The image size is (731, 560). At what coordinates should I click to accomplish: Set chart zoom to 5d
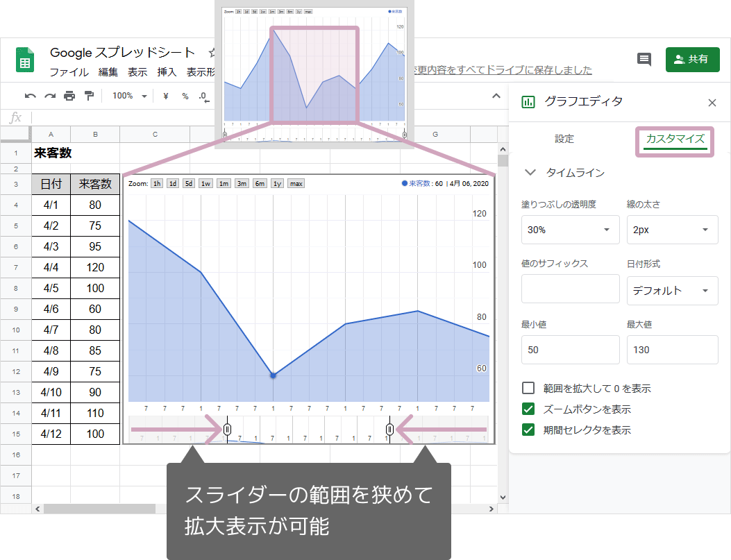pos(188,184)
